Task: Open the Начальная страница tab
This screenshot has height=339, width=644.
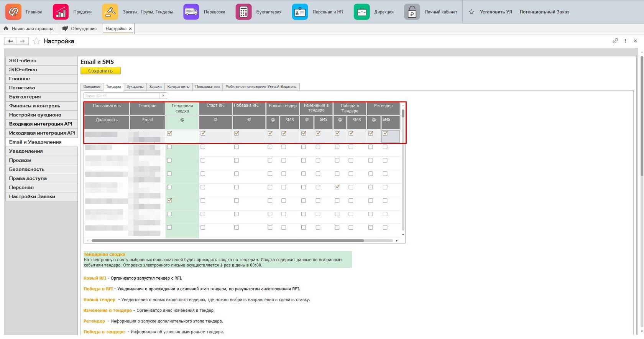Action: coord(30,29)
